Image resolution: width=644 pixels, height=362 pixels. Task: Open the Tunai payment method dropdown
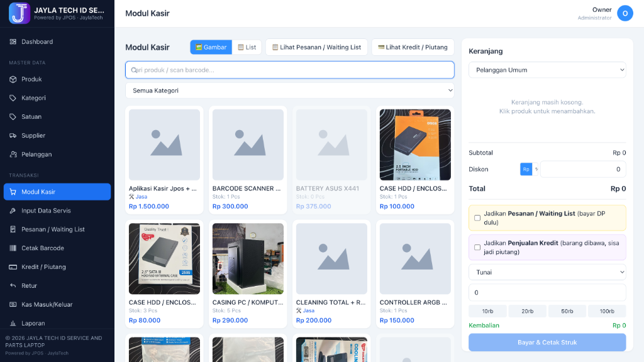pyautogui.click(x=547, y=272)
